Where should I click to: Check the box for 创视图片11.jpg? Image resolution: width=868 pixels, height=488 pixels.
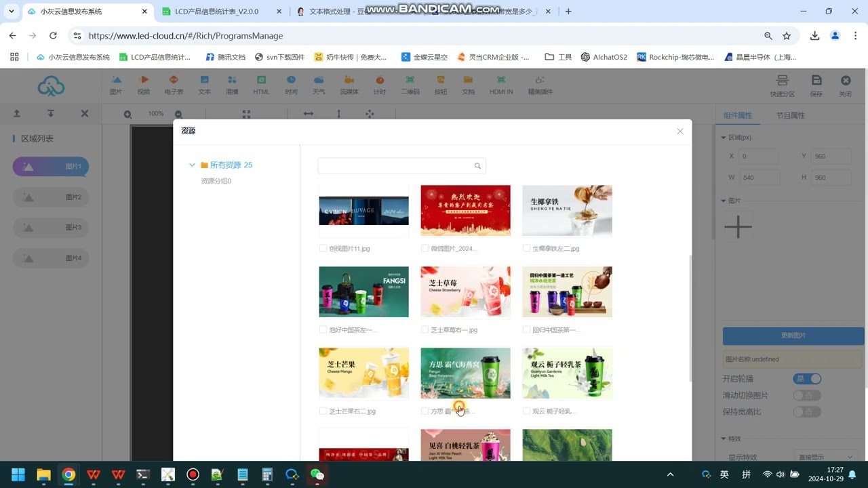(323, 249)
